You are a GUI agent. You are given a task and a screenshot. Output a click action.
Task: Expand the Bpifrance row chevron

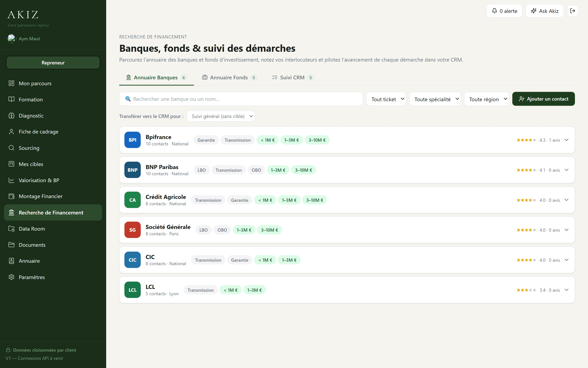(566, 140)
